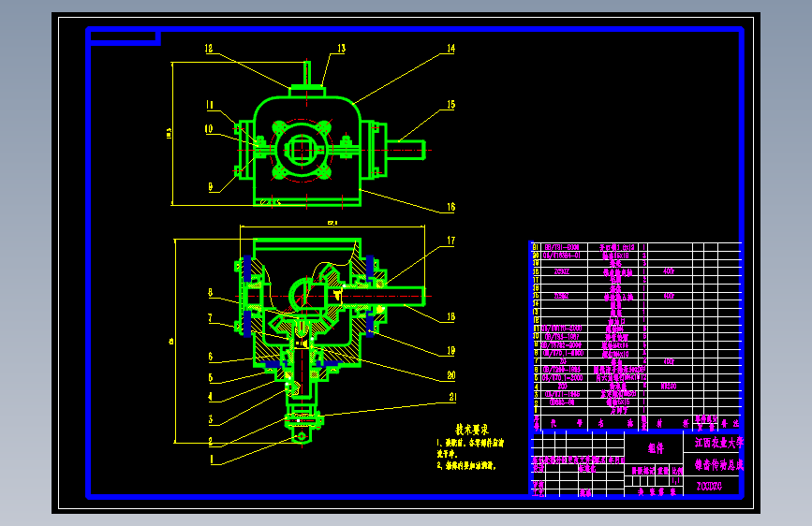Viewport: 812px width, 526px height.
Task: Click callout number 11 left of the top view
Action: (209, 105)
